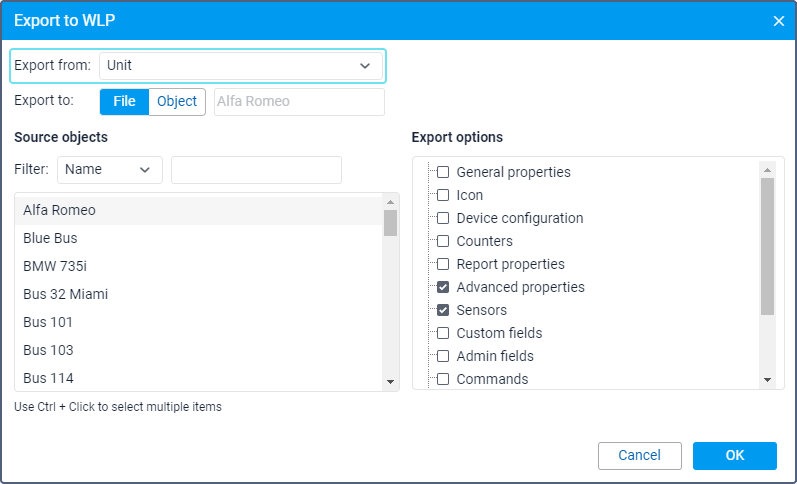Check the Commands export option
Image resolution: width=797 pixels, height=484 pixels.
coord(443,379)
